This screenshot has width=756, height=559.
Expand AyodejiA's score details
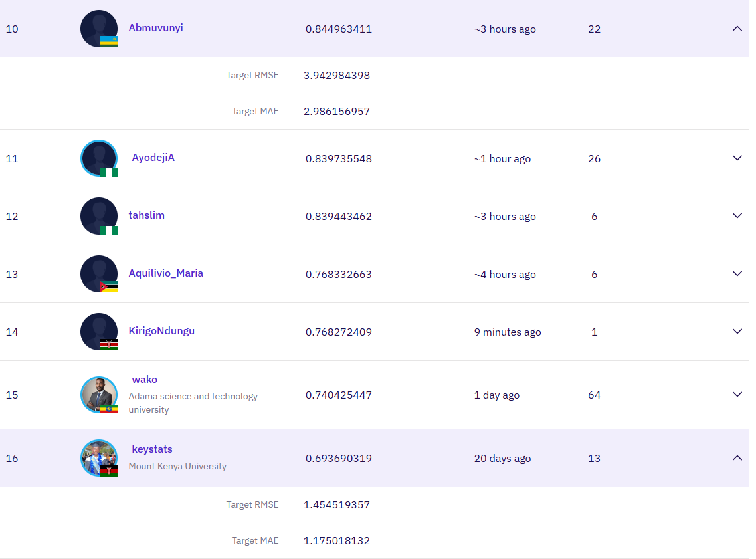(x=737, y=158)
